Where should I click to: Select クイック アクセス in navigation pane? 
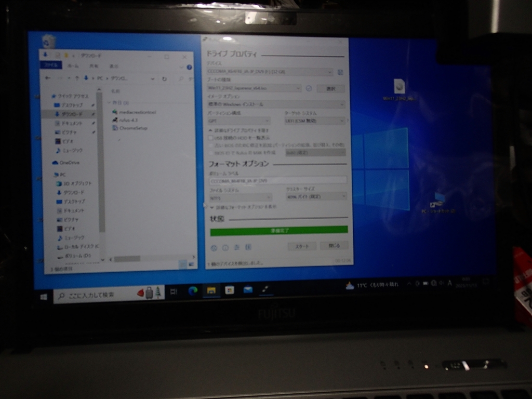click(70, 96)
